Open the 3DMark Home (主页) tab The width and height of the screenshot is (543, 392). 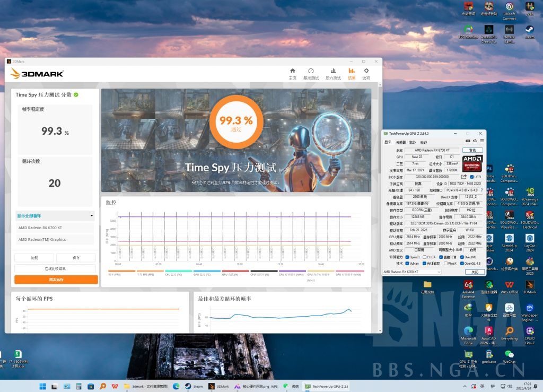[x=293, y=74]
